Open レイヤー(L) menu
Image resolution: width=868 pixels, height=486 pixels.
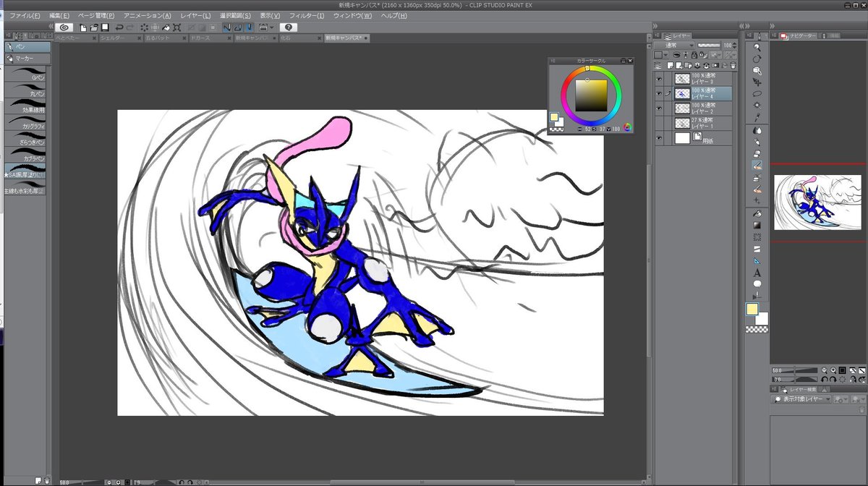coord(195,15)
